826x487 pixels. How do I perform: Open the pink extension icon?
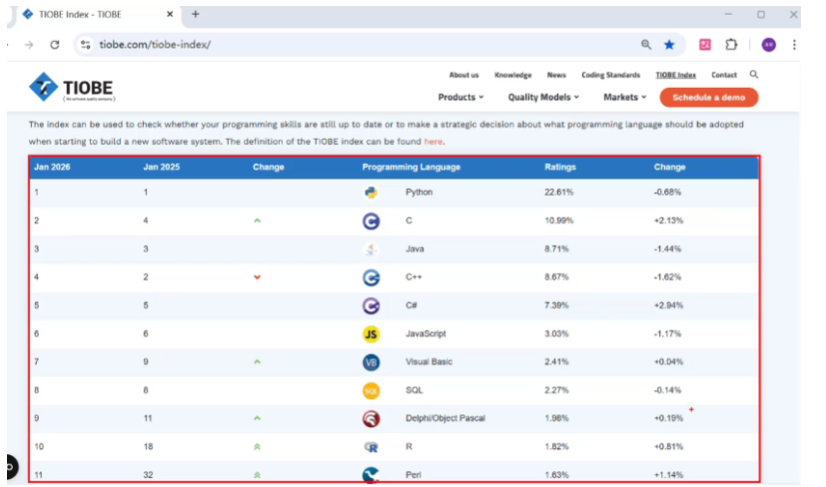[x=705, y=45]
